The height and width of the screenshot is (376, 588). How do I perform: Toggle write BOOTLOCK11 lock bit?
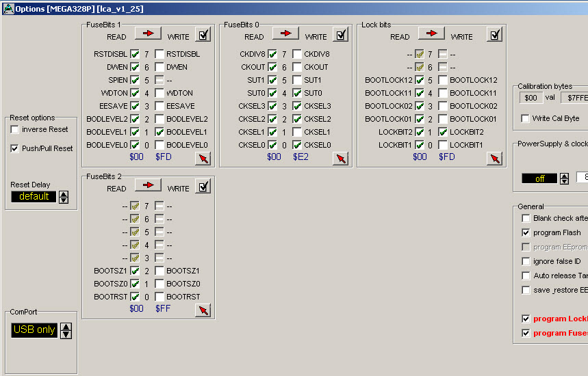click(443, 93)
